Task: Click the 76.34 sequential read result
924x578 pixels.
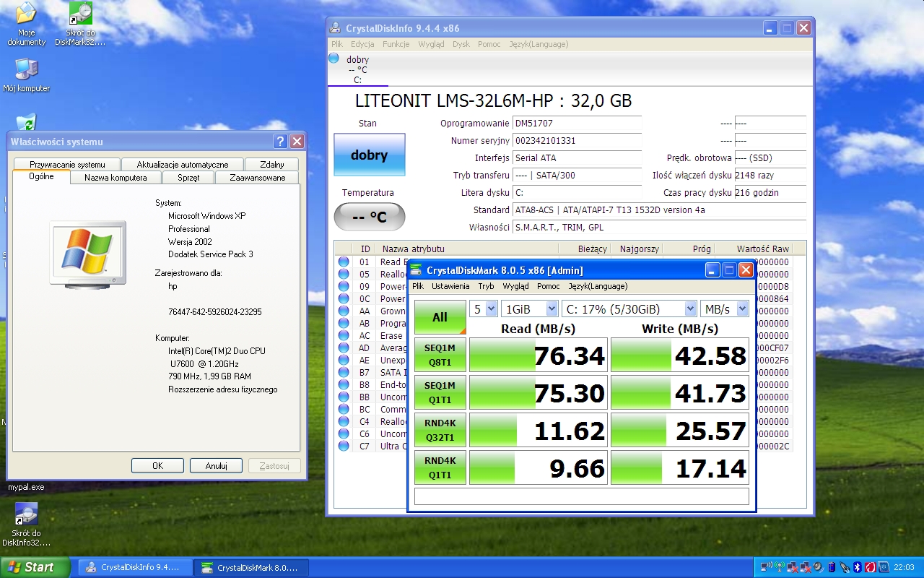Action: coord(537,355)
